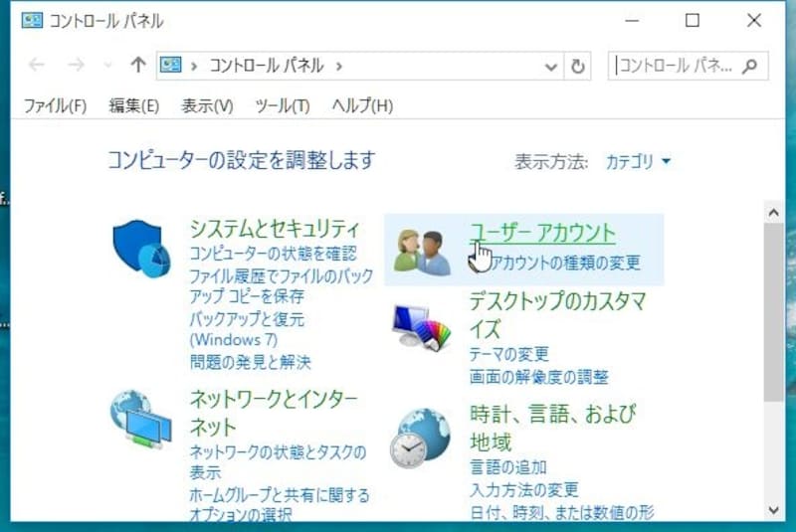This screenshot has width=796, height=532.
Task: Open the ファイル(F) menu
Action: point(56,106)
